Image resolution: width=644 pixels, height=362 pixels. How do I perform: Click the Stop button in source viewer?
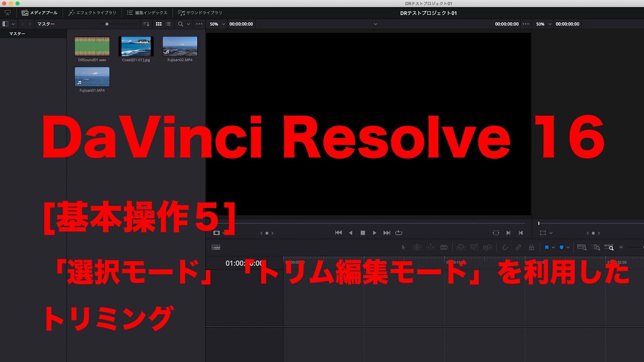[x=363, y=233]
